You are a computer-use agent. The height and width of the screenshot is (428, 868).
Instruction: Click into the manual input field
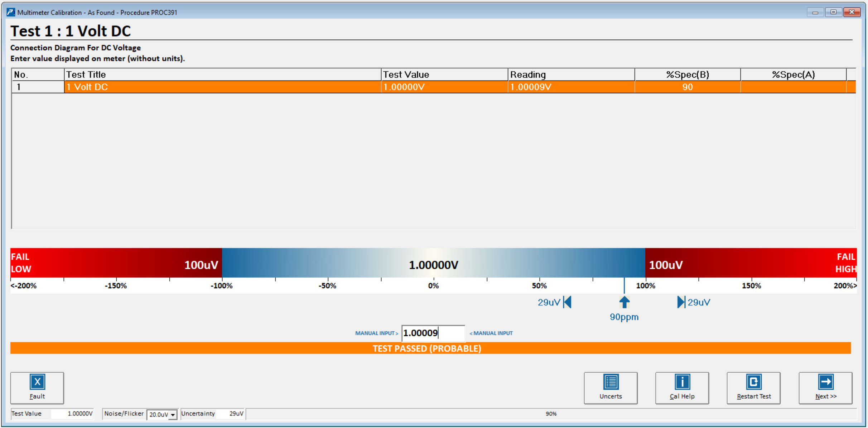(x=433, y=333)
